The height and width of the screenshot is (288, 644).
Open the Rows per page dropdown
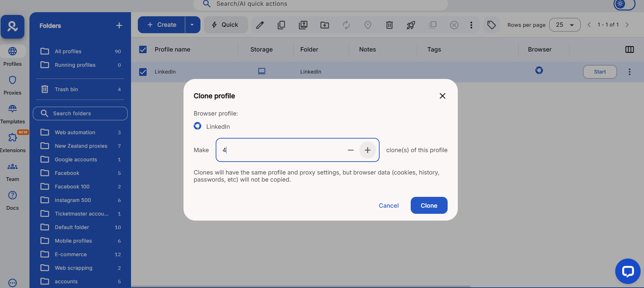pos(564,25)
